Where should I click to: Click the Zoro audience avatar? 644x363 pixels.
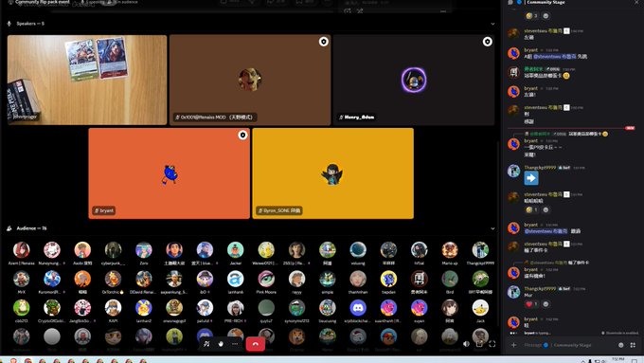tap(144, 250)
